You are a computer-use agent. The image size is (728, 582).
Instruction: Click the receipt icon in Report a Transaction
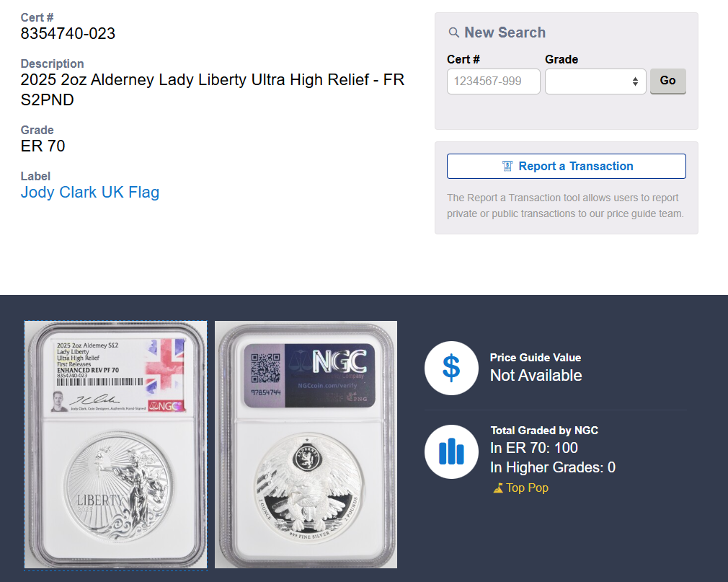pos(507,167)
